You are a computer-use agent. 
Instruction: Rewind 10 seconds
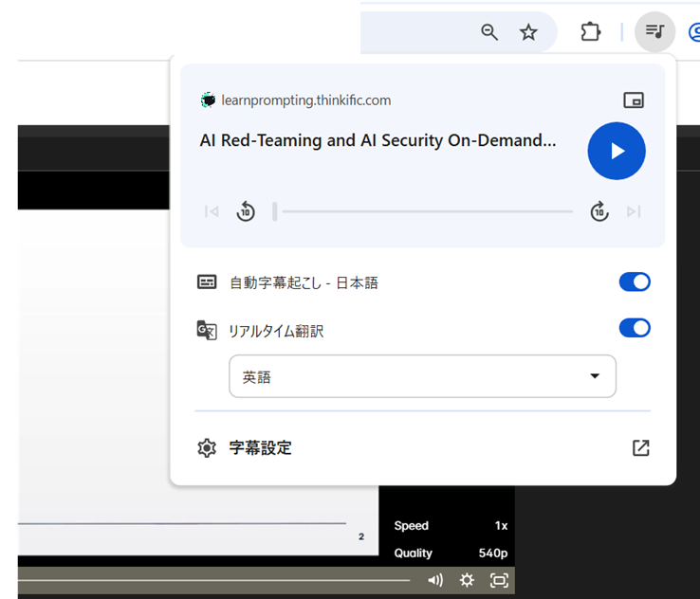(x=246, y=211)
